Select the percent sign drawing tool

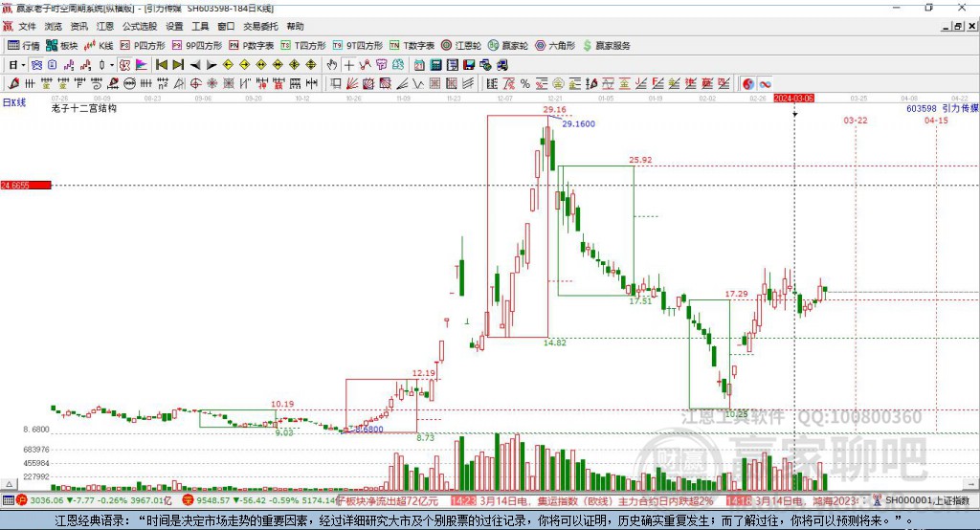[525, 84]
